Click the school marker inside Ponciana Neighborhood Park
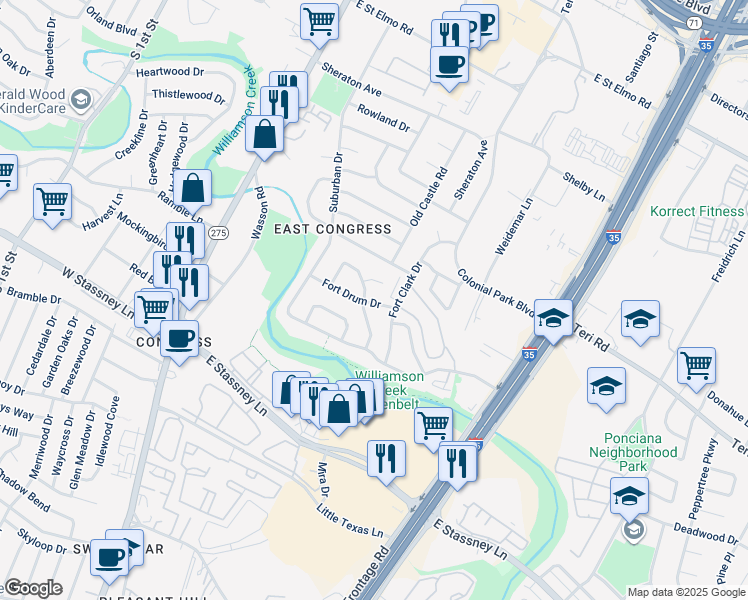748x600 pixels. (x=630, y=496)
